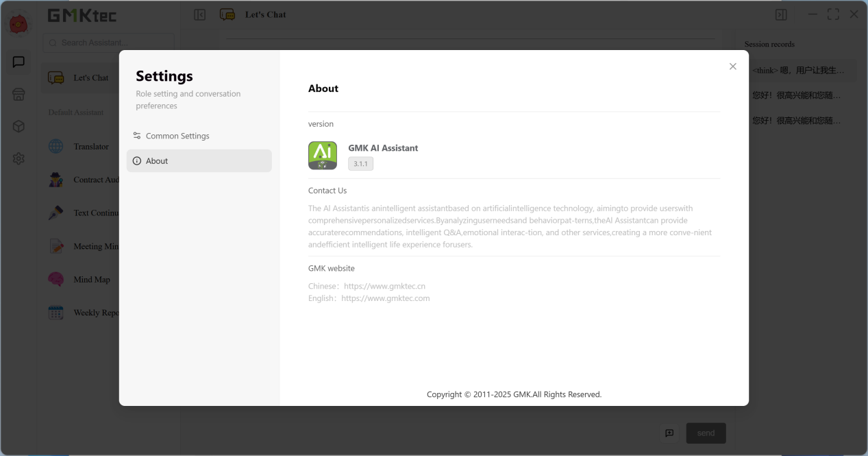This screenshot has width=868, height=456.
Task: Click the GMKtec logo
Action: click(x=82, y=15)
